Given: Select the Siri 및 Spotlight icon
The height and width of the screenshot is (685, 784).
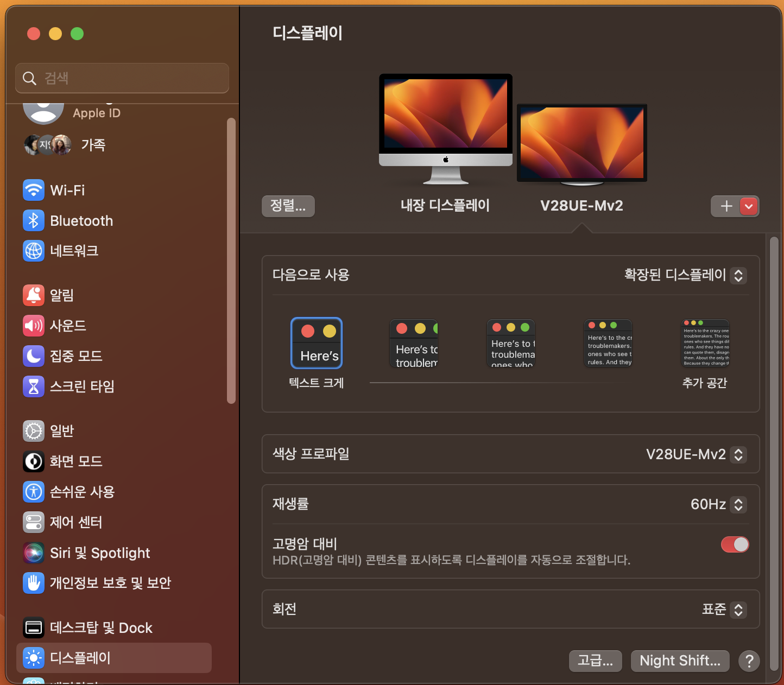Looking at the screenshot, I should click(34, 553).
